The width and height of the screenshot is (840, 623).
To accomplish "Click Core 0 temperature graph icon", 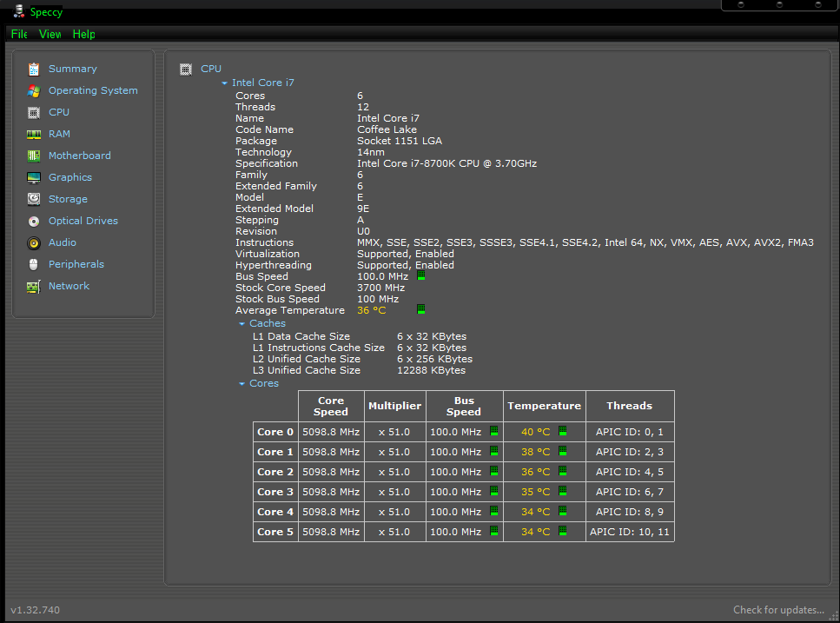I will pyautogui.click(x=563, y=431).
